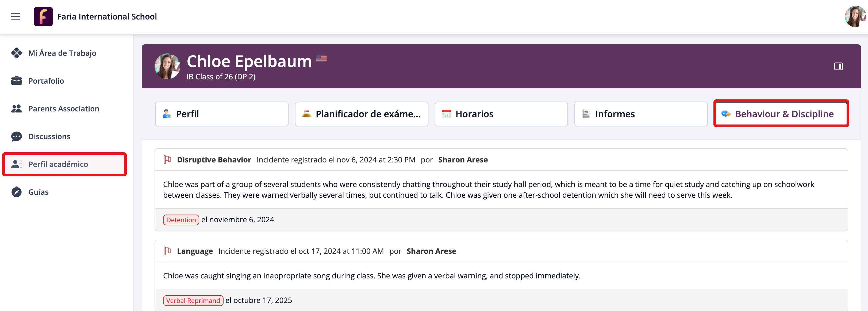Click the Guías compass icon
The width and height of the screenshot is (868, 311).
(17, 192)
